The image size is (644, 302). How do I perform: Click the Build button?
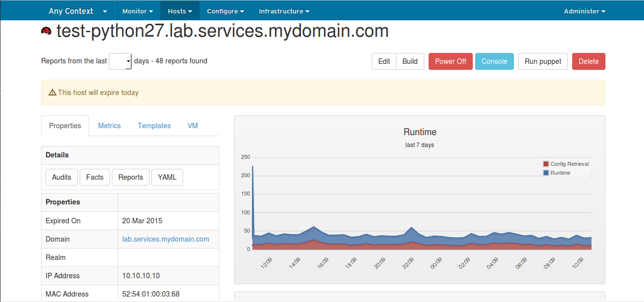[410, 61]
